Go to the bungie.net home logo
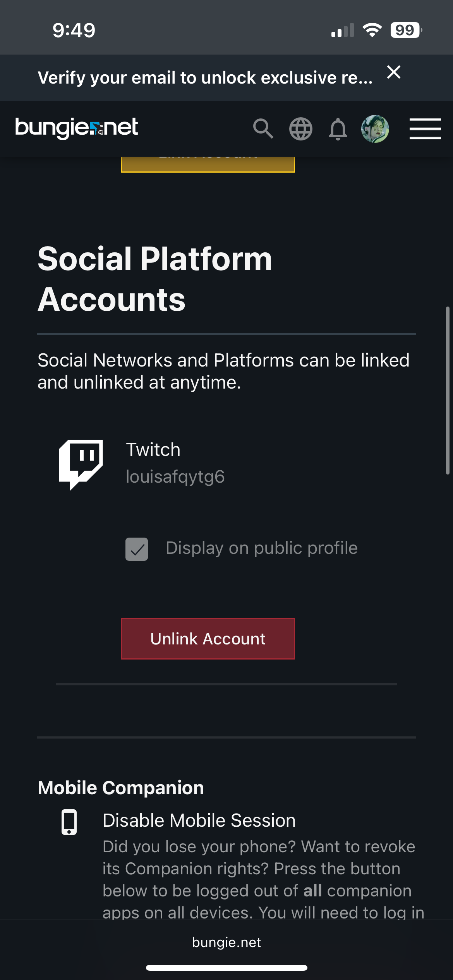 click(77, 128)
